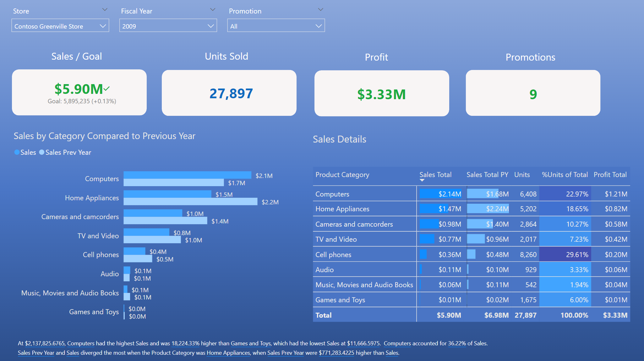Click the Promotion slicer header chevron
This screenshot has height=361, width=644.
pos(320,10)
